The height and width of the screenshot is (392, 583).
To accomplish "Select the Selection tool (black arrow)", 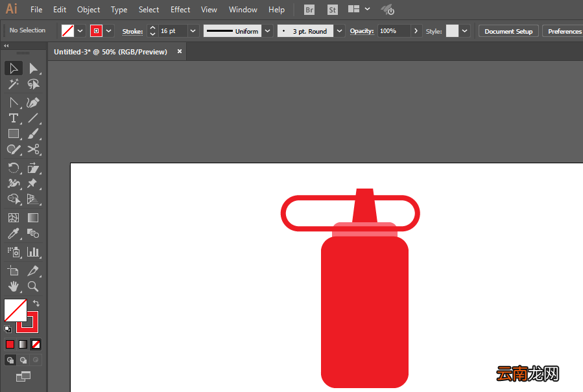I will click(14, 69).
